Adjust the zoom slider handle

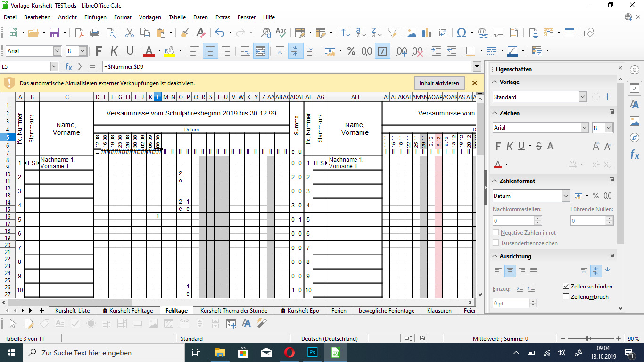587,338
